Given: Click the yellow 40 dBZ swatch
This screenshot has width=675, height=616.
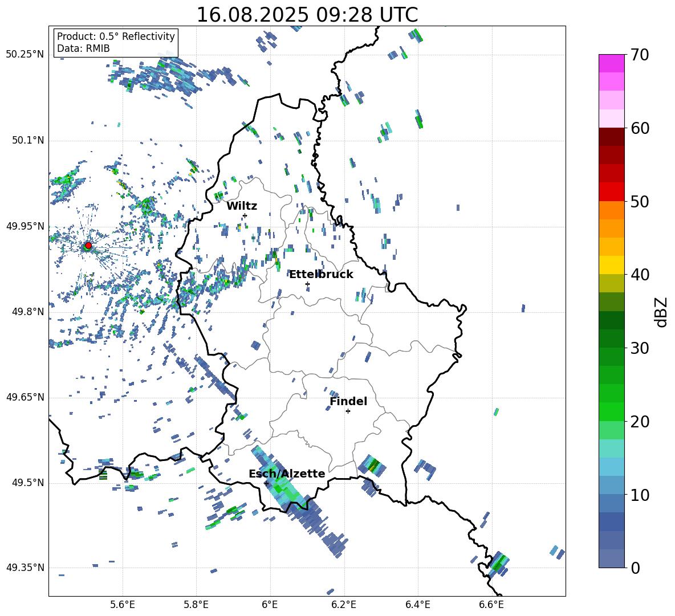Looking at the screenshot, I should click(x=611, y=265).
